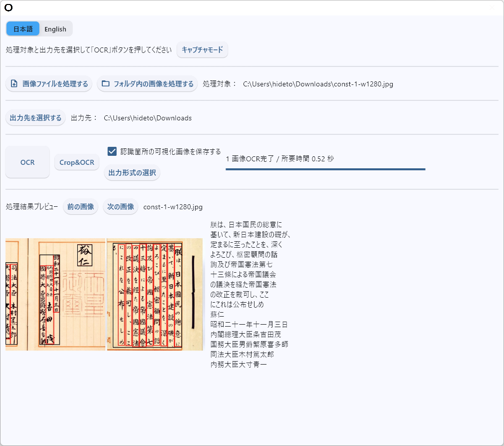Activate キャプチャモード

(x=202, y=49)
